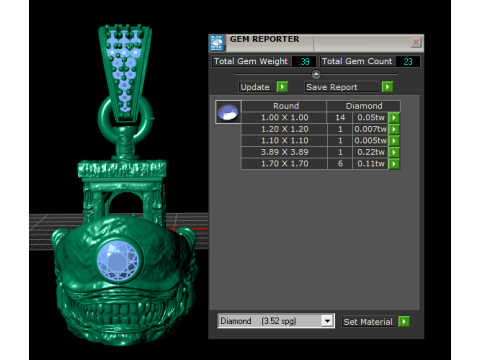Select the 1.00 X 1.00 size cell
Image resolution: width=480 pixels, height=360 pixels.
tap(284, 117)
